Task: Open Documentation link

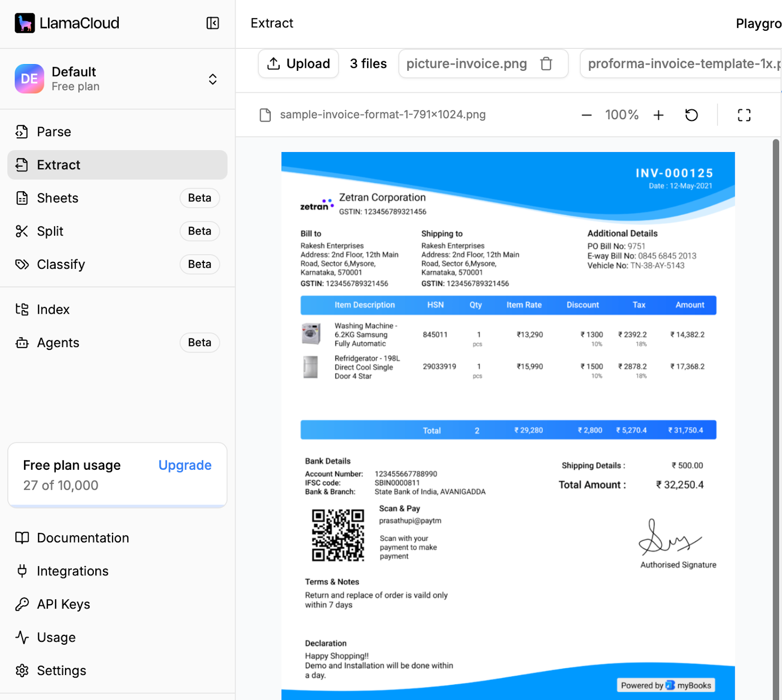Action: [x=117, y=538]
